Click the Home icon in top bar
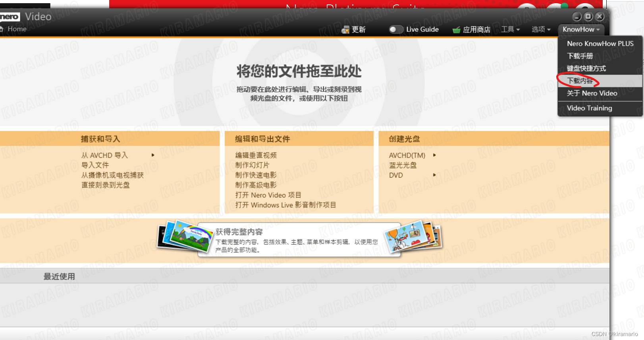 point(2,29)
